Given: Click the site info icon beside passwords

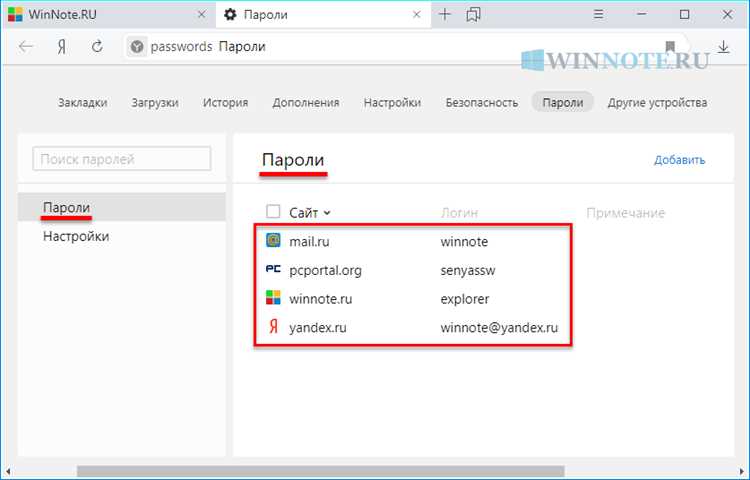Looking at the screenshot, I should pyautogui.click(x=137, y=47).
